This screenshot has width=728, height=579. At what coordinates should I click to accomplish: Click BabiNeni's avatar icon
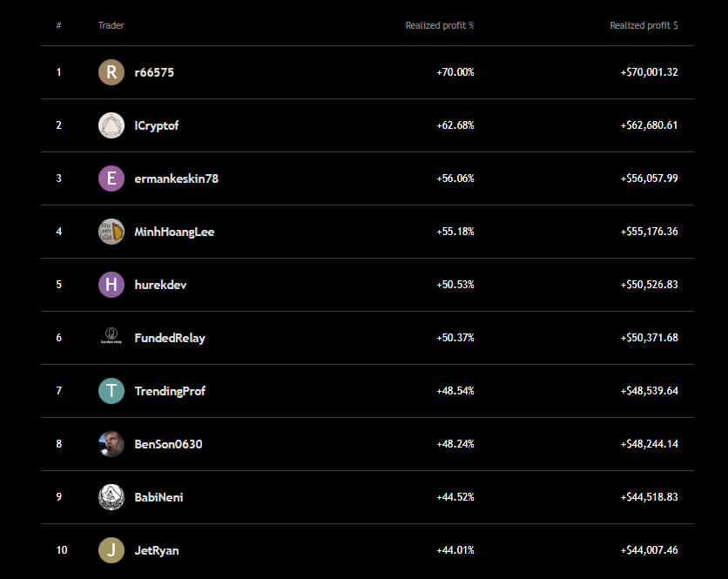tap(111, 497)
